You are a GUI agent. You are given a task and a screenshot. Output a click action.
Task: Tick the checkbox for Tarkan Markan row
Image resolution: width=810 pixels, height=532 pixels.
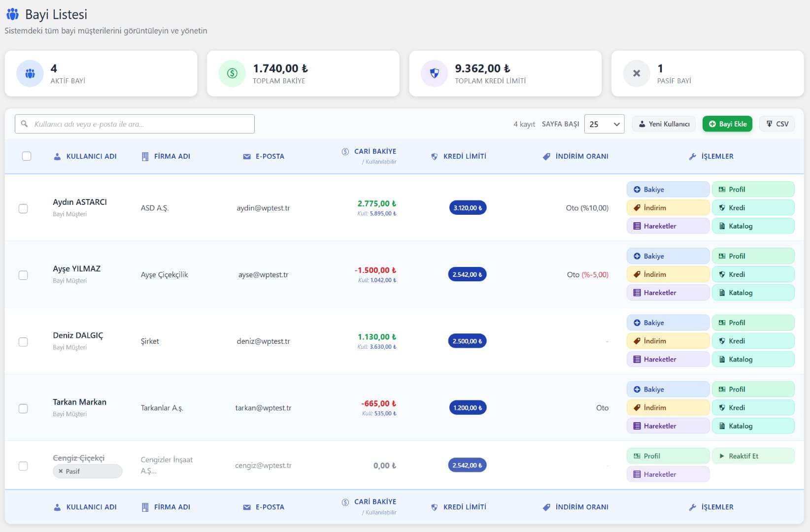tap(23, 408)
